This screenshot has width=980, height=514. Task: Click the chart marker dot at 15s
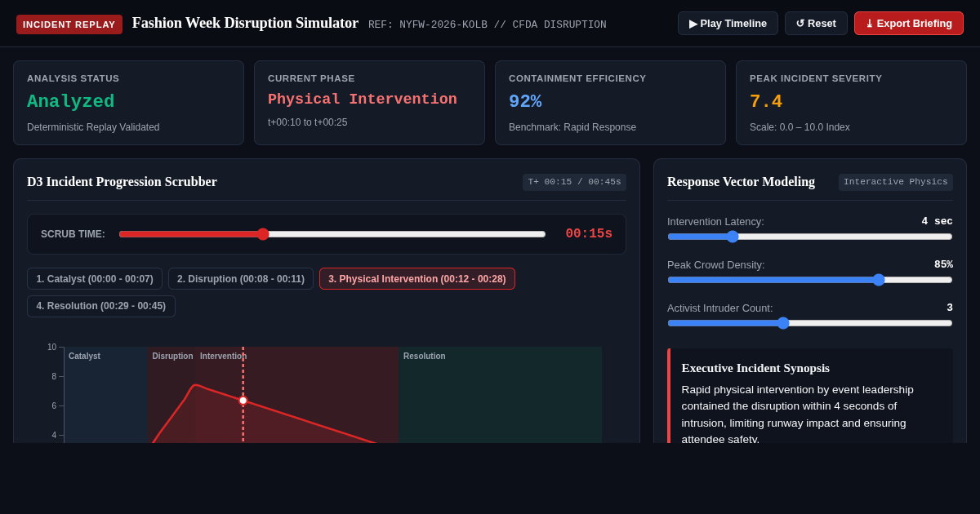click(243, 401)
